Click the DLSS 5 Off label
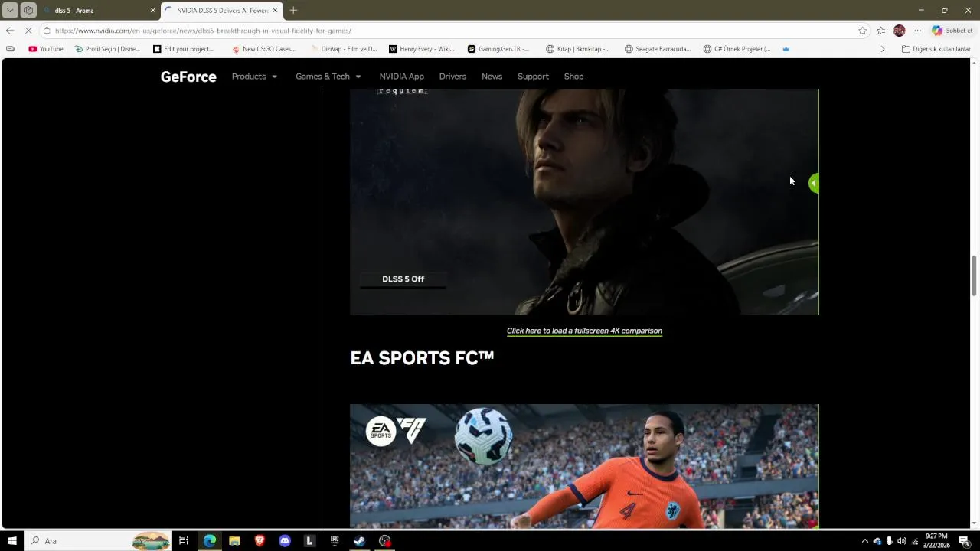The image size is (980, 551). click(403, 279)
